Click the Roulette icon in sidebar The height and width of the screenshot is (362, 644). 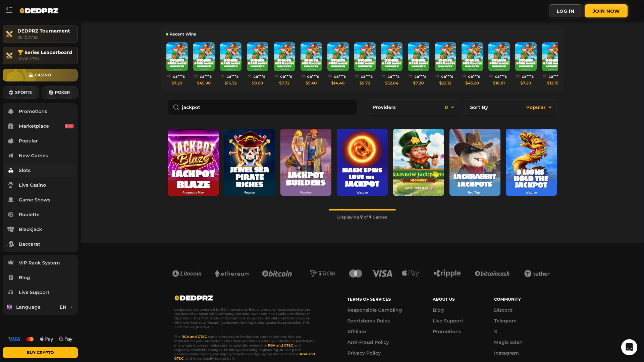point(11,215)
